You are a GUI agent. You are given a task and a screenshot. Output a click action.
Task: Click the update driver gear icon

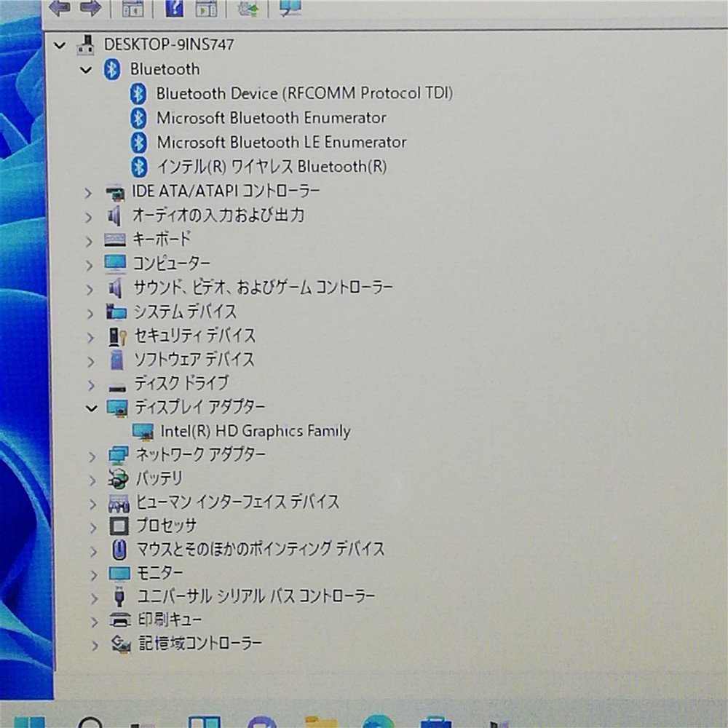point(248,8)
